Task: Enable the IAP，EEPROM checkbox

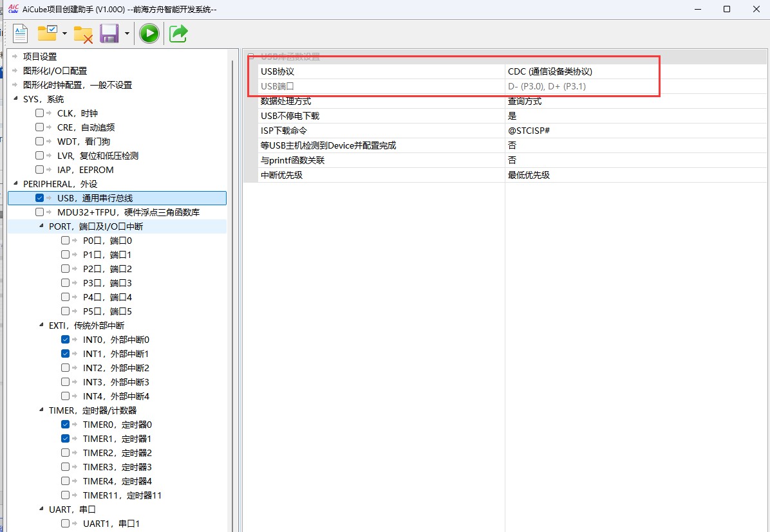Action: tap(39, 170)
